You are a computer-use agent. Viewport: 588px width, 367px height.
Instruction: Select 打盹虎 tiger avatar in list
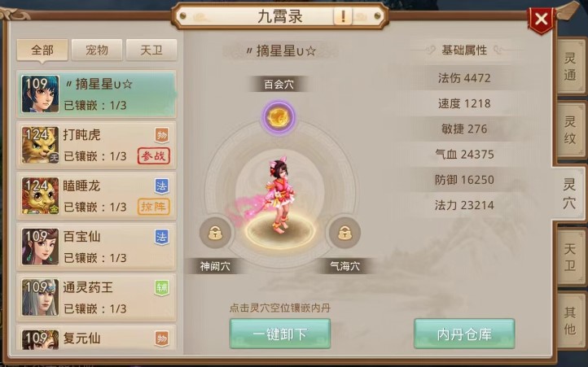40,145
